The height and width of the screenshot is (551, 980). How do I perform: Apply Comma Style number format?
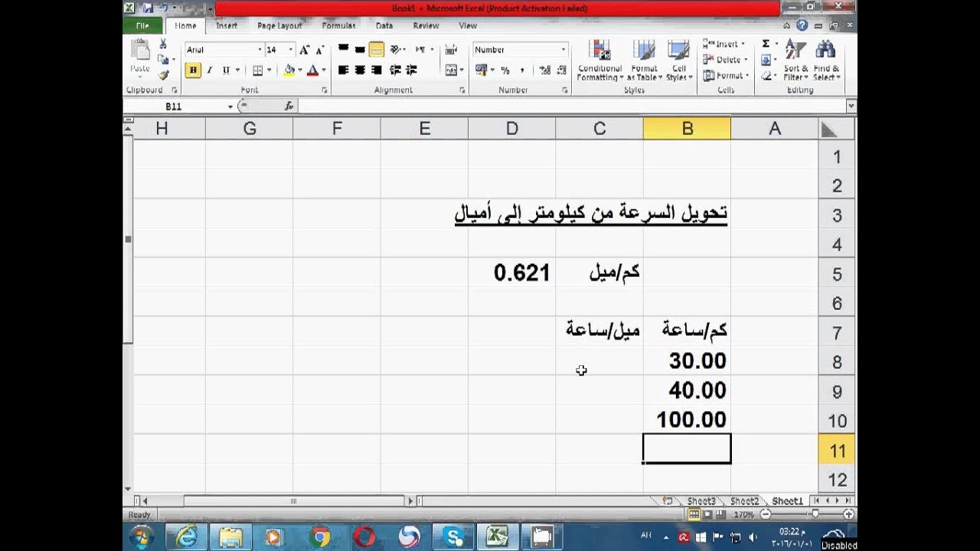[522, 70]
